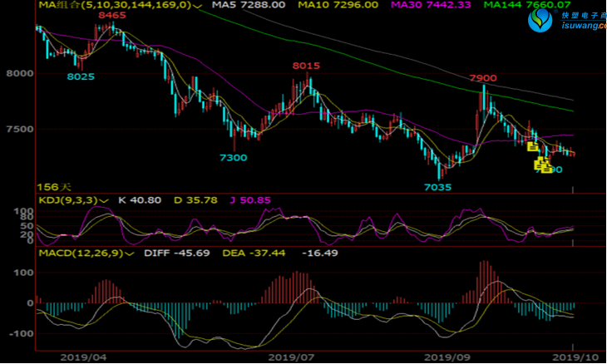Click the 2019/04 date axis label

(83, 357)
